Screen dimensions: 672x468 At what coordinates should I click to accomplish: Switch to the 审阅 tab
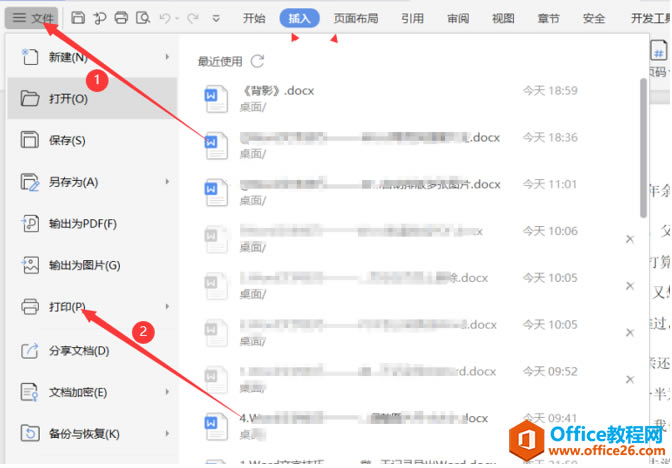coord(458,18)
